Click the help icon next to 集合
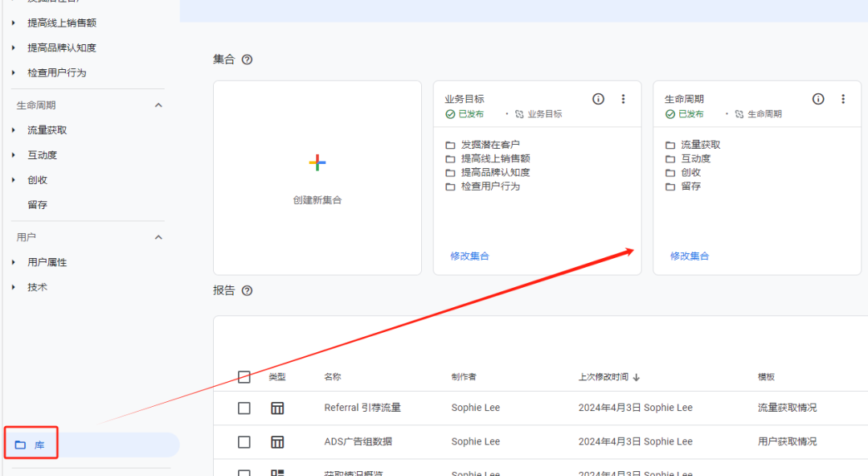 tap(247, 59)
